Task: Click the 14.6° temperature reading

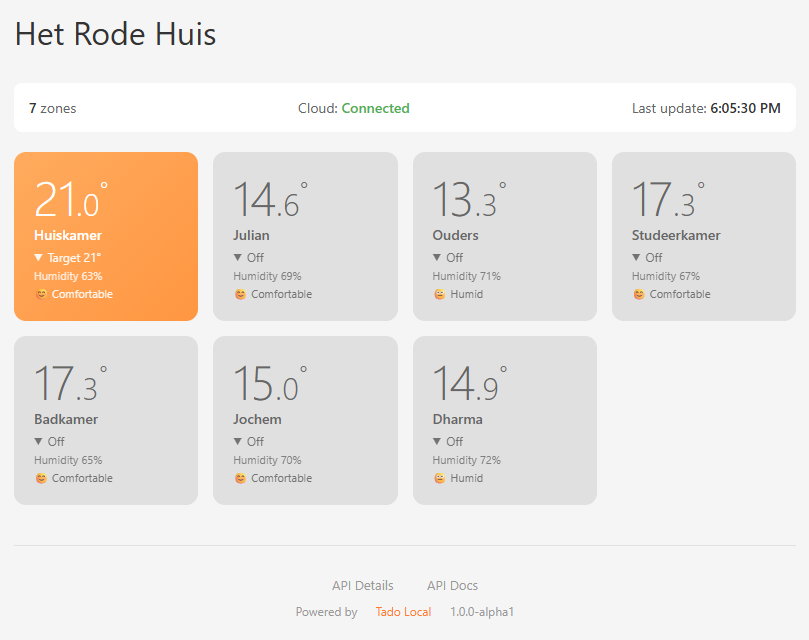Action: coord(270,199)
